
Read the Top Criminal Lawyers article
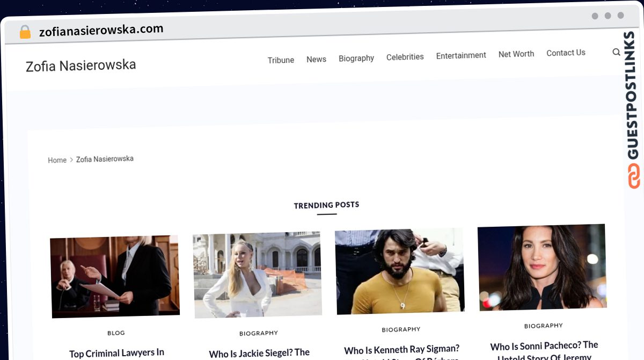(116, 353)
